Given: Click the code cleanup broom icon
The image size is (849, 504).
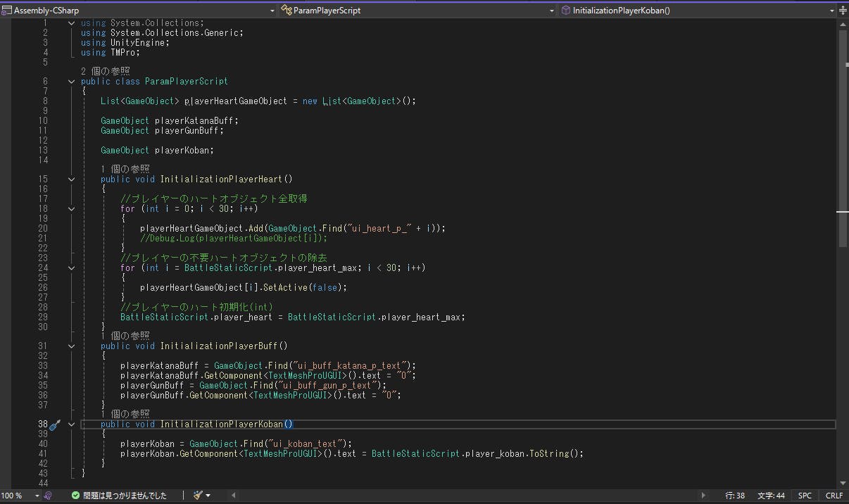Looking at the screenshot, I should tap(198, 496).
